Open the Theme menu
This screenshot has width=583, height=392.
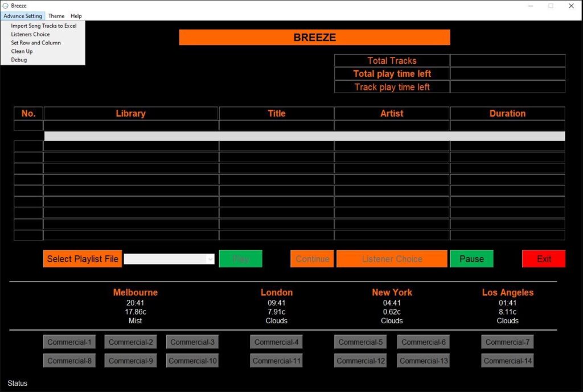pos(56,16)
